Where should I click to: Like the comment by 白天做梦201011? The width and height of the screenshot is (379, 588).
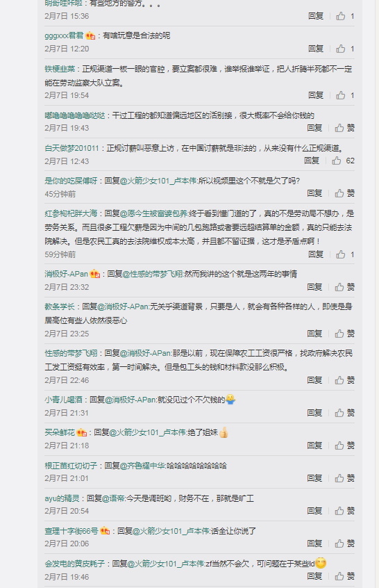coord(343,161)
